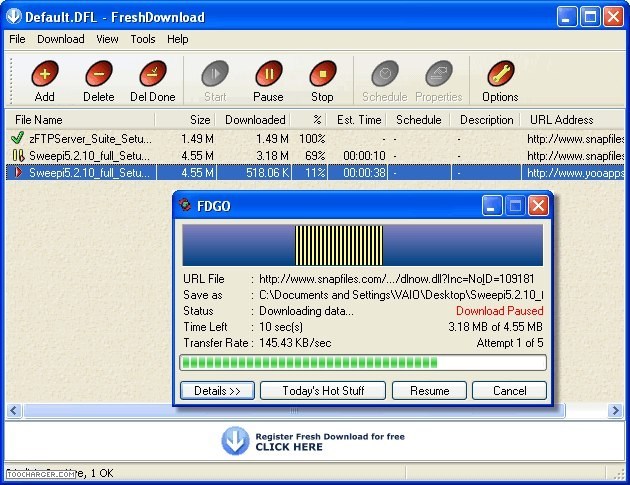The height and width of the screenshot is (485, 630).
Task: Click the FreshDownload title bar app icon
Action: (x=14, y=16)
